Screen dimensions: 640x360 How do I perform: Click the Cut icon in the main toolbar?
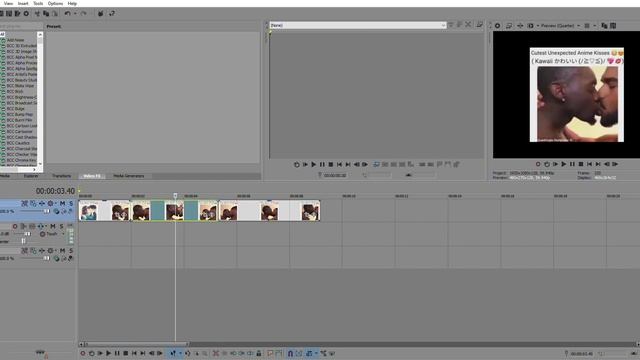point(37,13)
